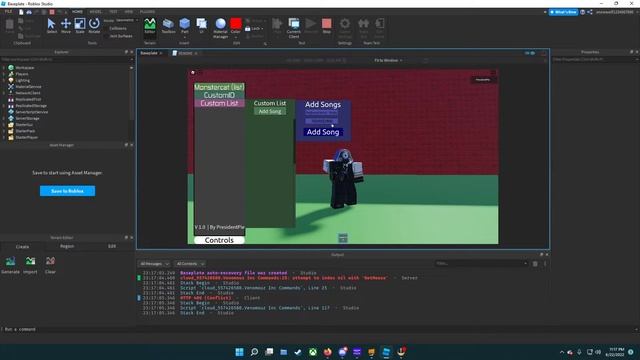Click the Monstercat (list) button in game
Viewport: 640px width, 360px height.
coord(219,87)
